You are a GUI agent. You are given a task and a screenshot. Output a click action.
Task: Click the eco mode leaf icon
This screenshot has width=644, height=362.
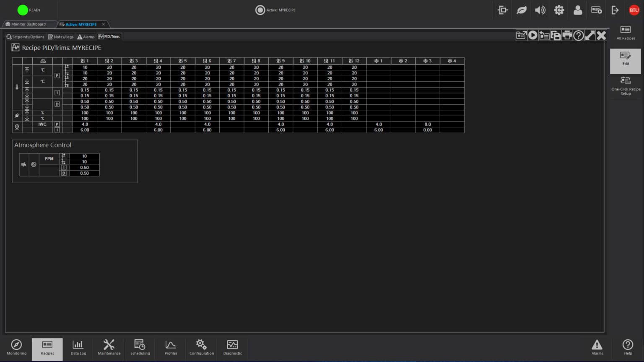point(521,10)
